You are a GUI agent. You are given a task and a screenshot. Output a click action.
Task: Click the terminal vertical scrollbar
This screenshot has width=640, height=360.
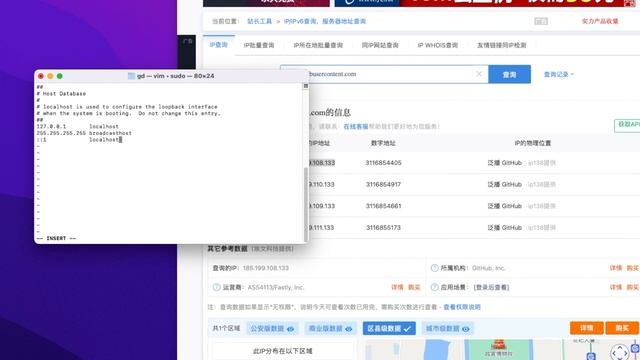pyautogui.click(x=305, y=204)
